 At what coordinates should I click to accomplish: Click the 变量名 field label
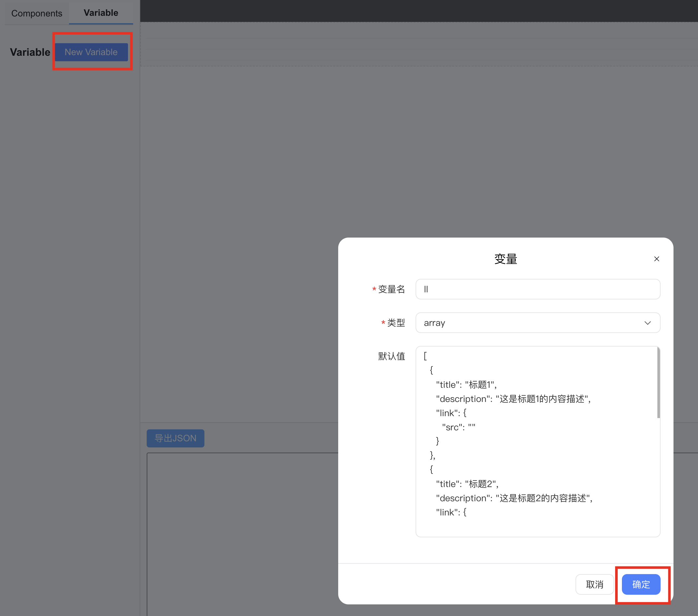[391, 289]
